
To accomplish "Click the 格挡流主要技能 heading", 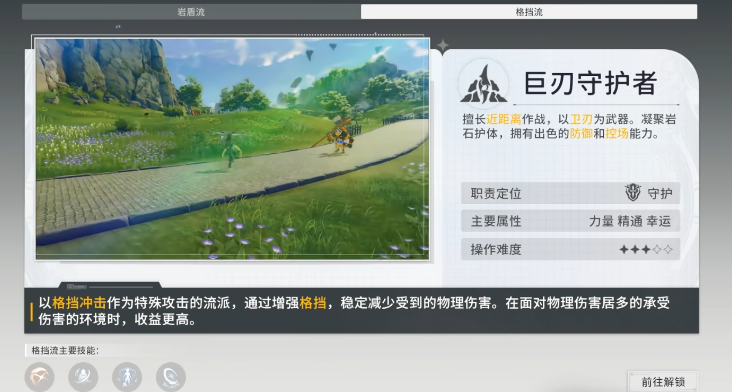I will point(65,350).
